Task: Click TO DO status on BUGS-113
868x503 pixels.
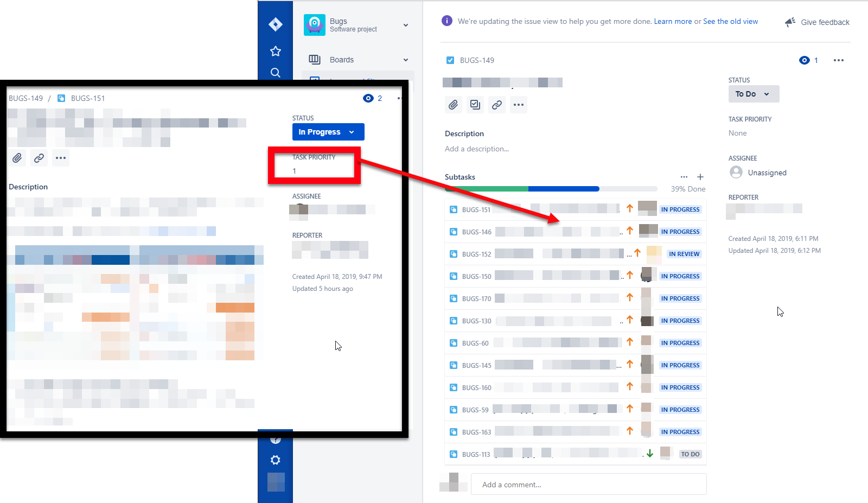Action: 690,454
